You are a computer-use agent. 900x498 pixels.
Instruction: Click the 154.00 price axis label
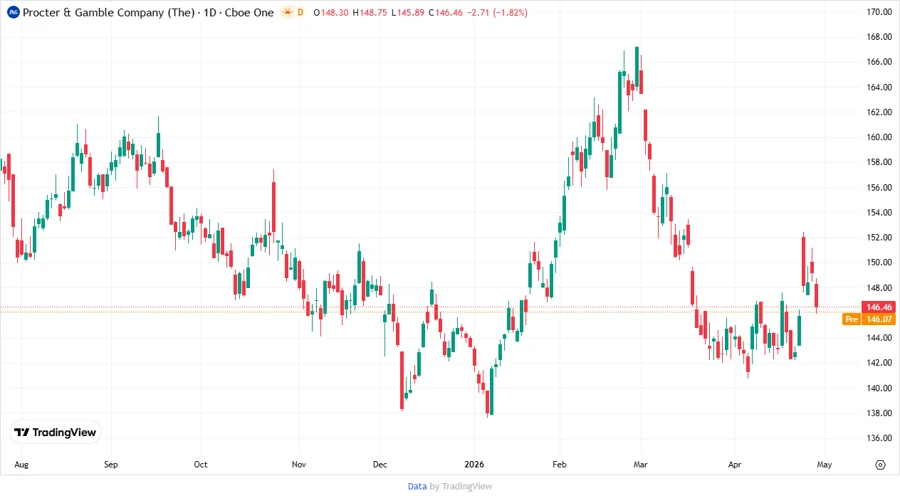click(879, 212)
